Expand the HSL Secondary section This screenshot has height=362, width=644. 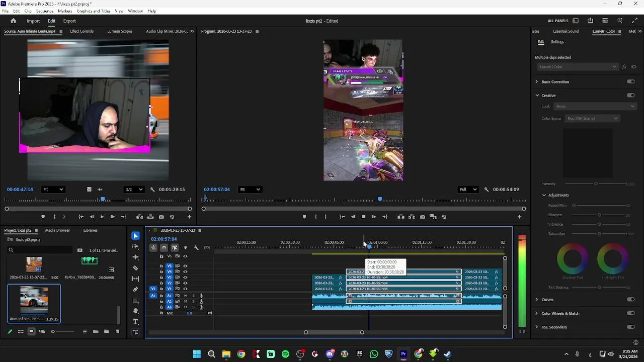[536, 327]
